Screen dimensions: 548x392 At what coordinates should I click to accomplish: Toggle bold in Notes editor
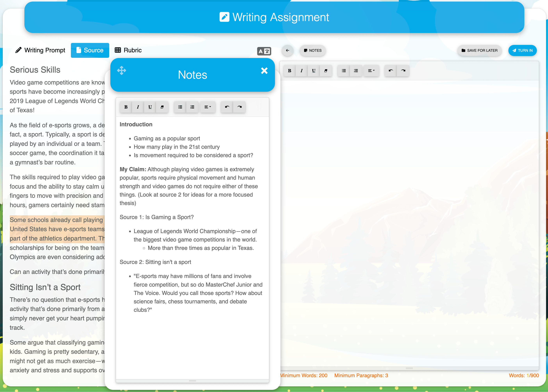pyautogui.click(x=126, y=107)
